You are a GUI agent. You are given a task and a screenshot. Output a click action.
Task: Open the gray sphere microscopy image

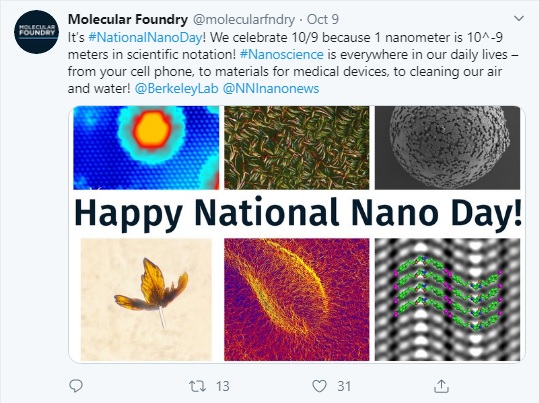point(448,148)
